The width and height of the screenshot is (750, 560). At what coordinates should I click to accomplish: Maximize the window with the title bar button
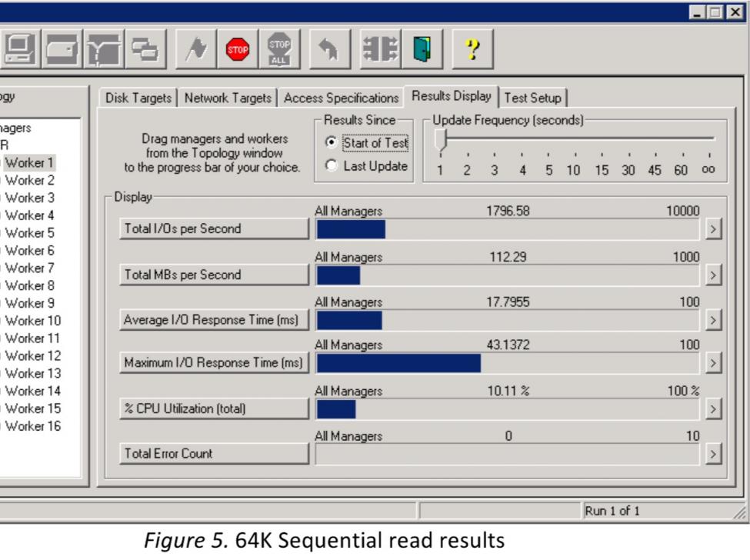point(715,12)
